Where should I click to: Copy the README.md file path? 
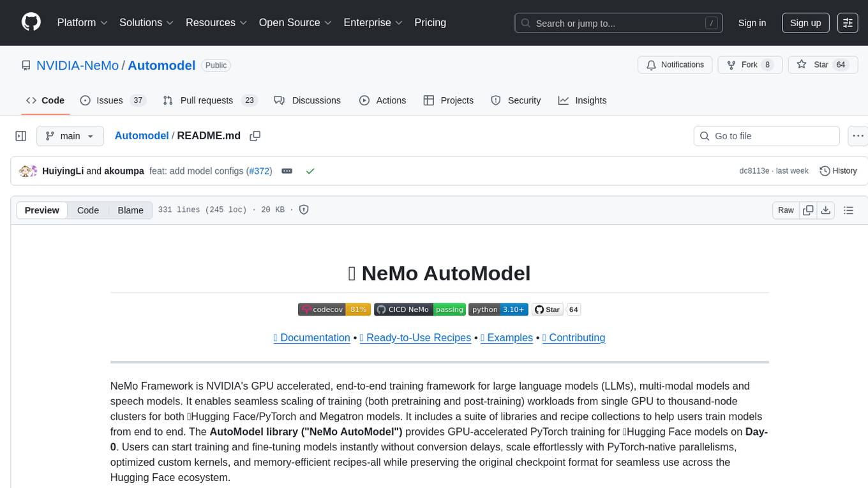(255, 136)
